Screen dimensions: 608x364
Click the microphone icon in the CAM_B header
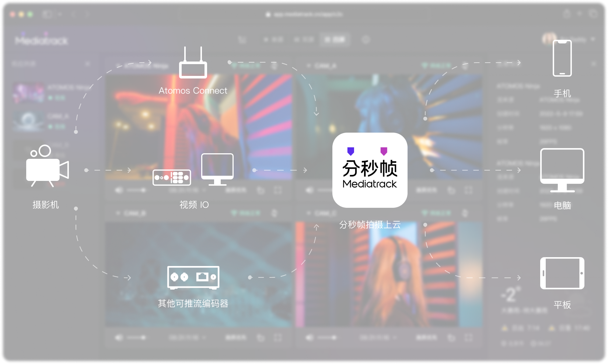(274, 213)
